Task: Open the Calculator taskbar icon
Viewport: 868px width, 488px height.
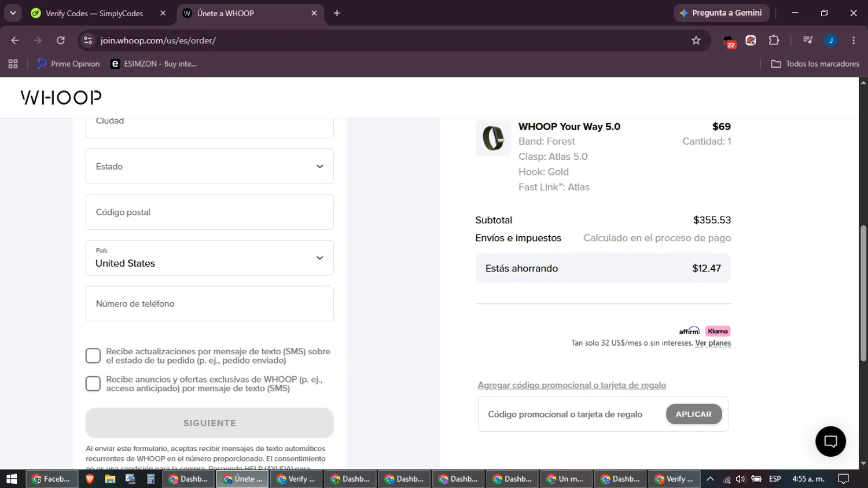Action: tap(150, 479)
